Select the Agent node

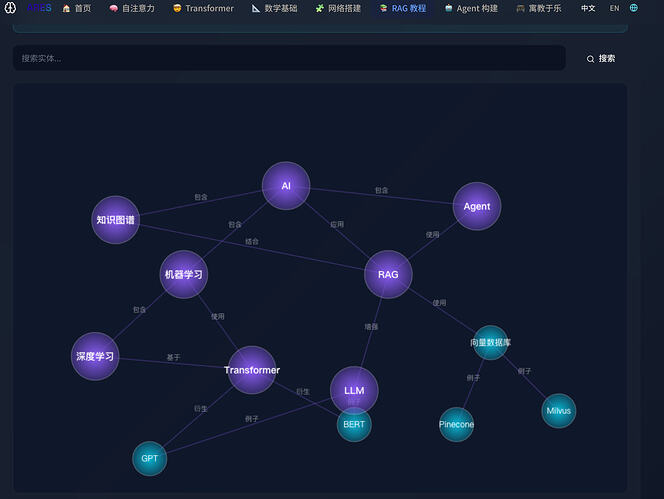[x=477, y=206]
